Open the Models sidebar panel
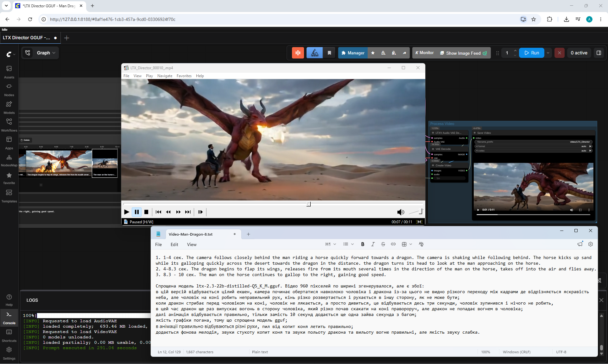 click(9, 108)
